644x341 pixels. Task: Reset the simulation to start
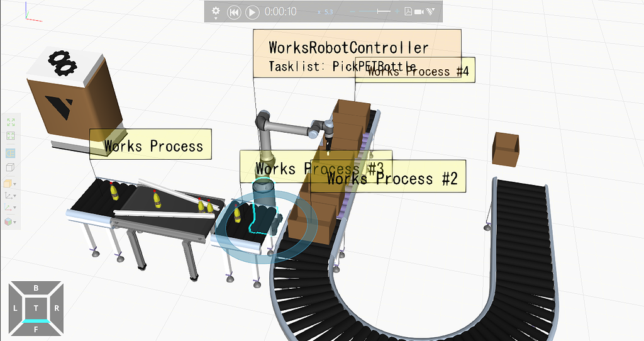click(x=234, y=13)
